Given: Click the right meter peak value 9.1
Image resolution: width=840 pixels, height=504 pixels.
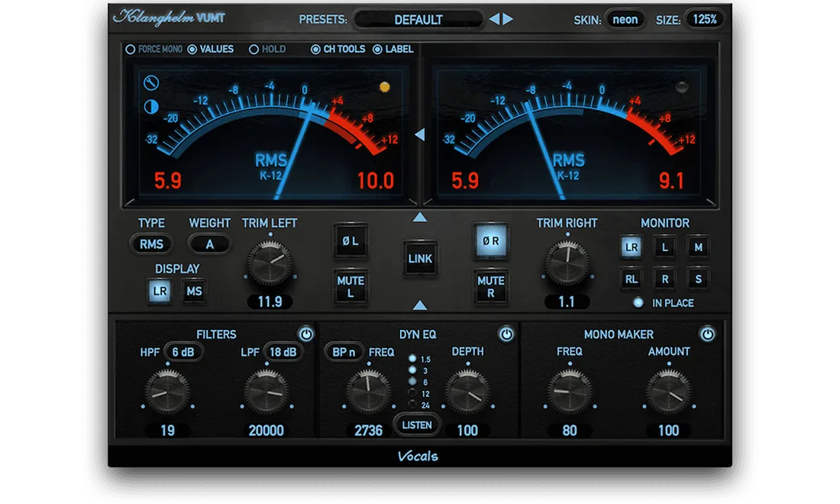Looking at the screenshot, I should 671,181.
